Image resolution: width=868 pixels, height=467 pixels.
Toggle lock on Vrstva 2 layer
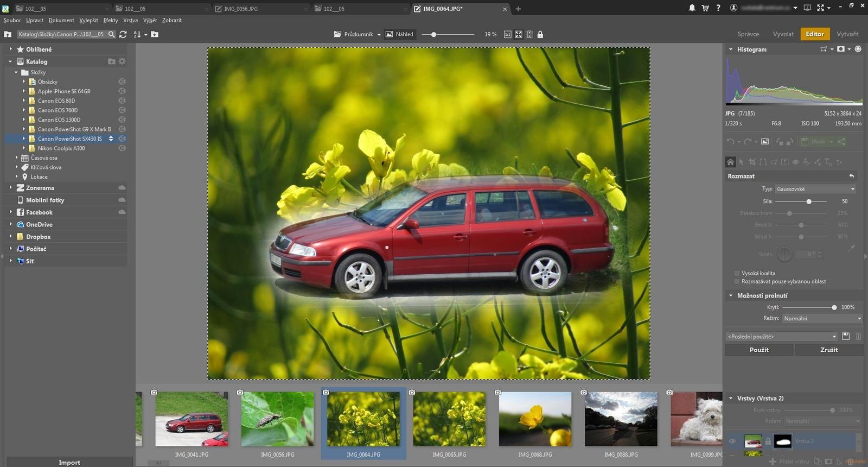[768, 441]
